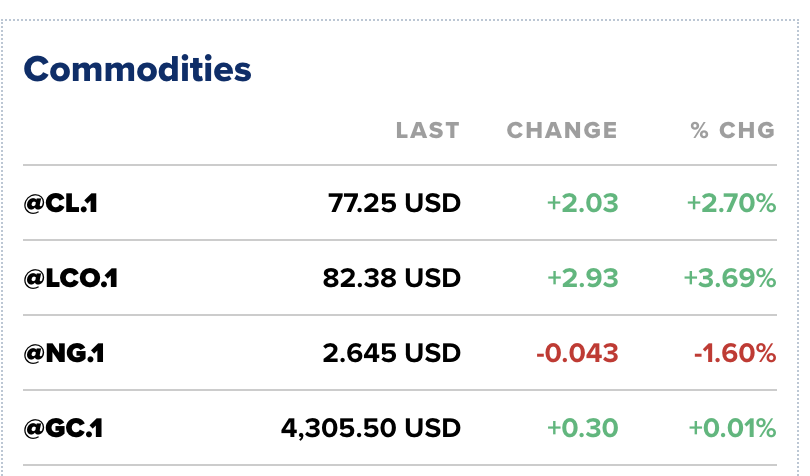Click the +2.03 change value
Viewport: 810px width, 476px height.
(x=583, y=203)
